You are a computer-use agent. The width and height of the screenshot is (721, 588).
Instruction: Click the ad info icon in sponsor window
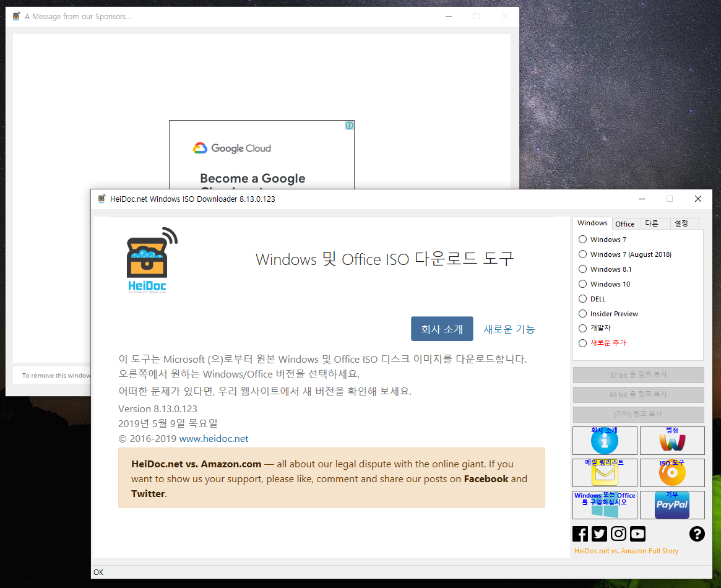click(350, 125)
